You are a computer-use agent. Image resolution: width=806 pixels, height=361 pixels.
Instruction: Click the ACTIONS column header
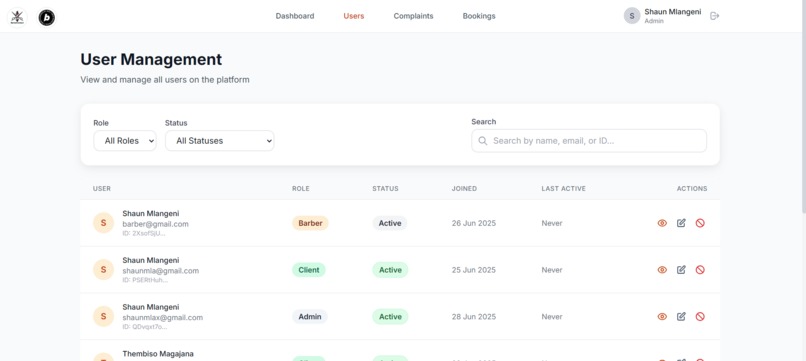tap(692, 189)
